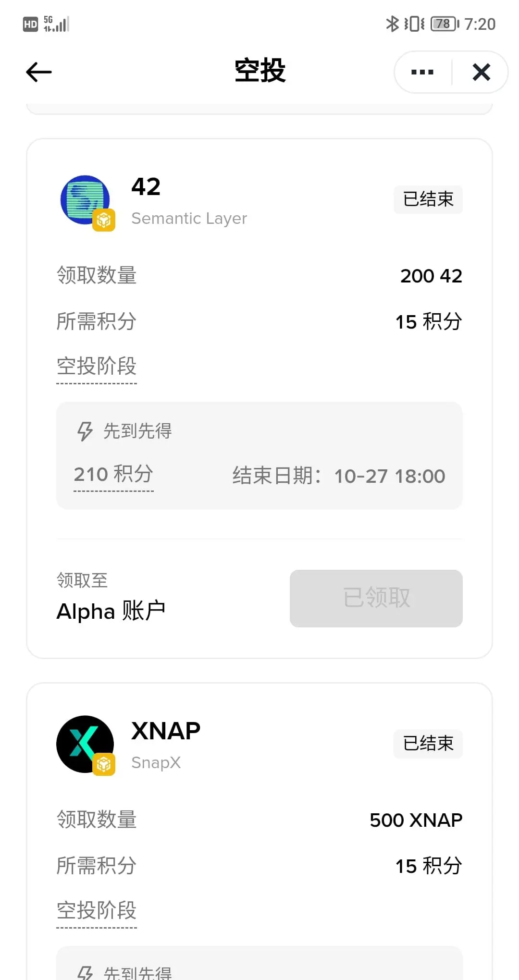Image resolution: width=519 pixels, height=980 pixels.
Task: Tap the battery indicator in status bar
Action: (x=445, y=24)
